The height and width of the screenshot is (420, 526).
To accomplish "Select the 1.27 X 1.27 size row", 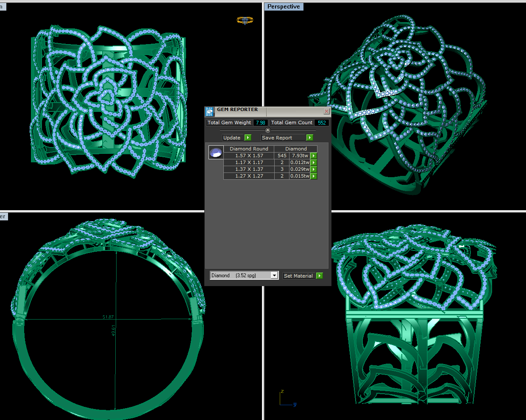I will (249, 176).
